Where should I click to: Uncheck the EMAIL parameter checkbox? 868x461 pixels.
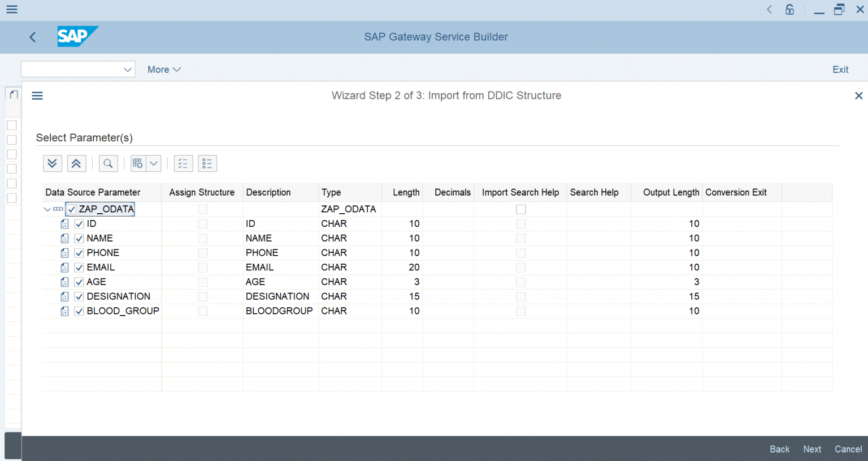point(79,267)
